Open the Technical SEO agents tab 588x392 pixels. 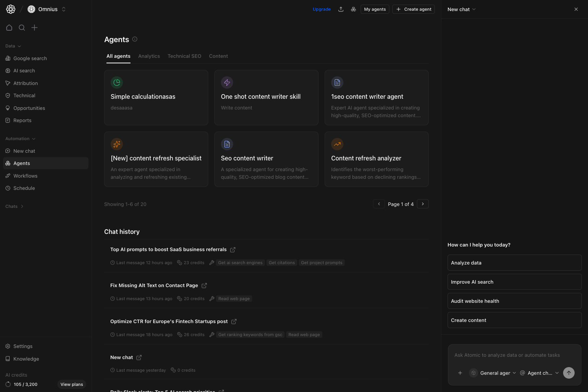click(x=184, y=56)
